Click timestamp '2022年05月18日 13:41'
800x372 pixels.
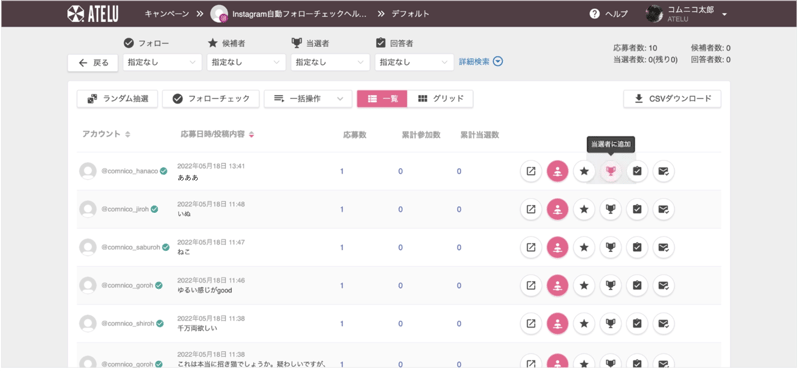click(x=211, y=166)
